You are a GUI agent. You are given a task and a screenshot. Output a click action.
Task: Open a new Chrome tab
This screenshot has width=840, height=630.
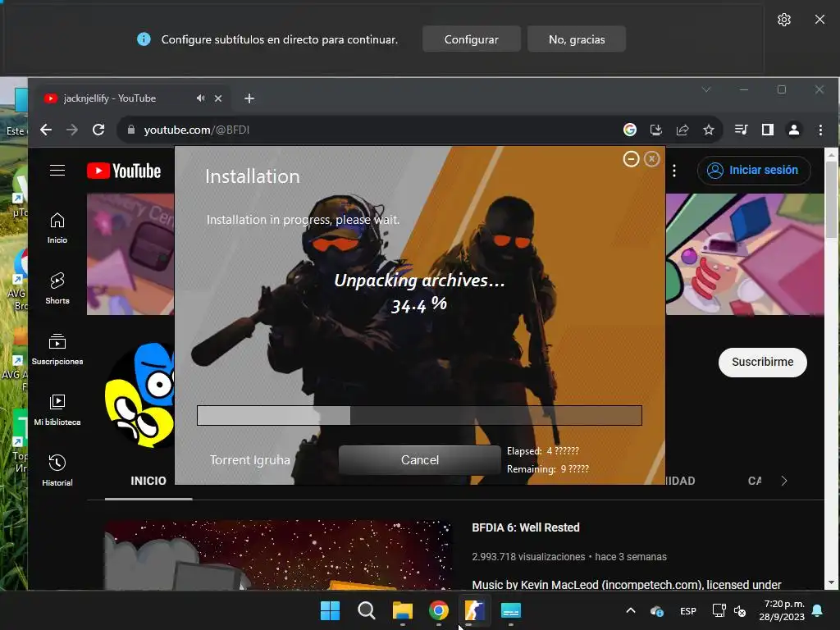(x=249, y=98)
